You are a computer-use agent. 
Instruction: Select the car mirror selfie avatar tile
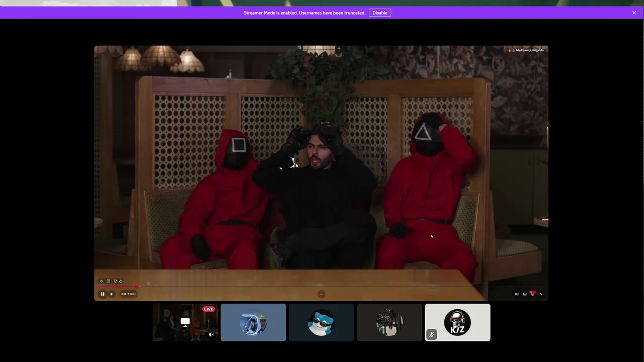253,322
